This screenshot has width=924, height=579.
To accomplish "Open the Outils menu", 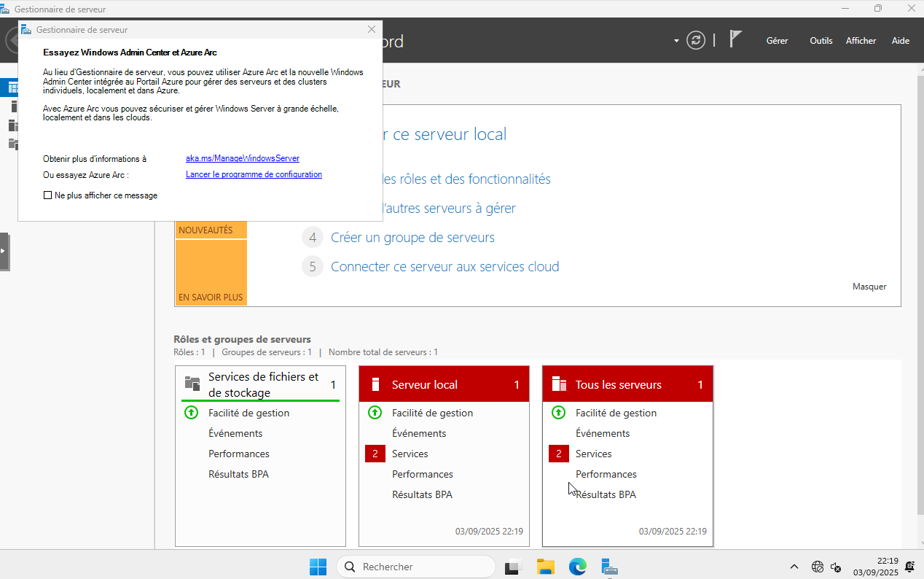I will click(821, 41).
